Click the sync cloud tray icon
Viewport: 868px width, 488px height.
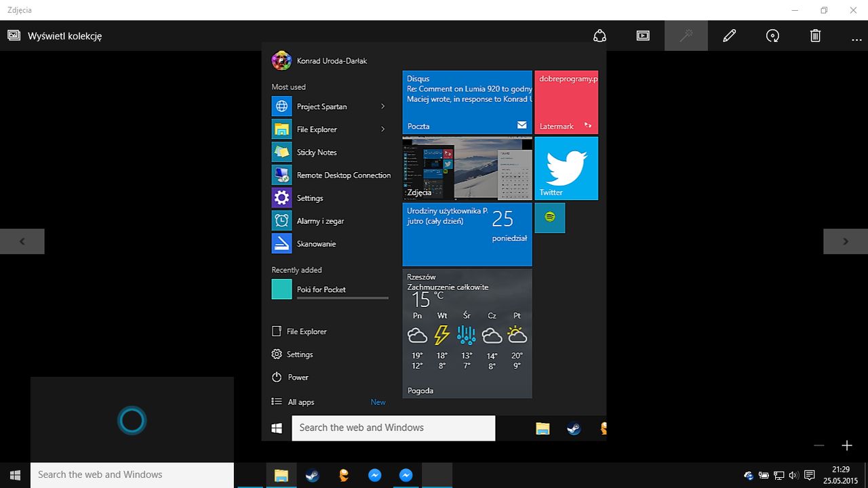pyautogui.click(x=749, y=475)
